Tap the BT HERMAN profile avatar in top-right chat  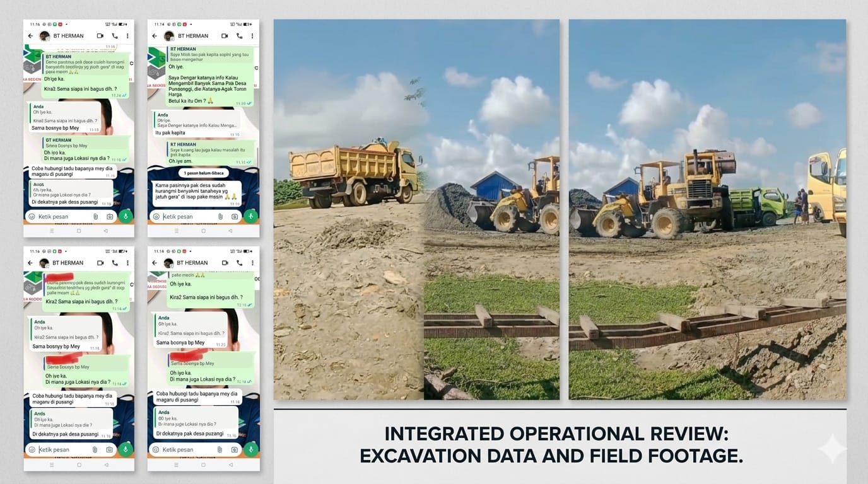[168, 36]
